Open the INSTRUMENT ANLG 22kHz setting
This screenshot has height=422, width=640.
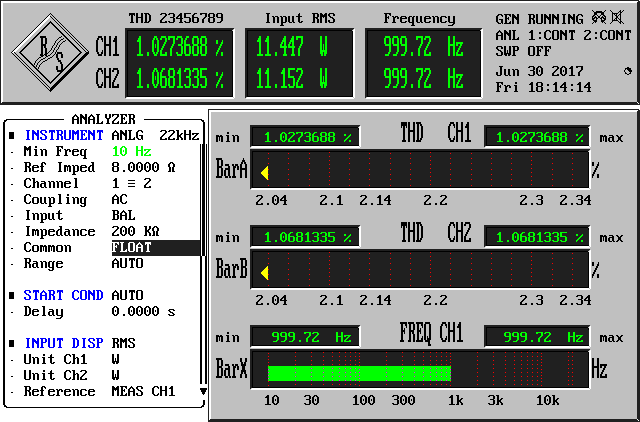click(155, 135)
